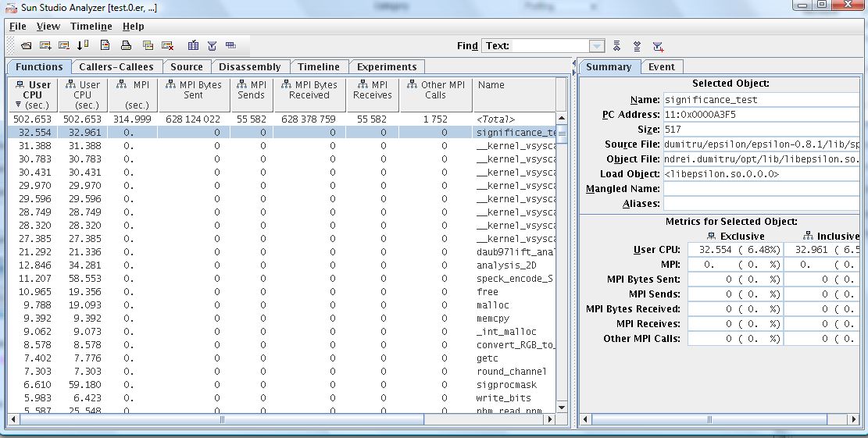Open the Help menu
868x438 pixels.
(134, 27)
